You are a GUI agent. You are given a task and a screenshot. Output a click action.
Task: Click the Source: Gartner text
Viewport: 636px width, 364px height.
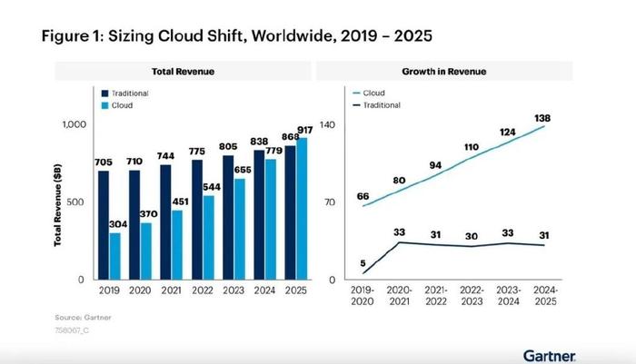coord(84,318)
